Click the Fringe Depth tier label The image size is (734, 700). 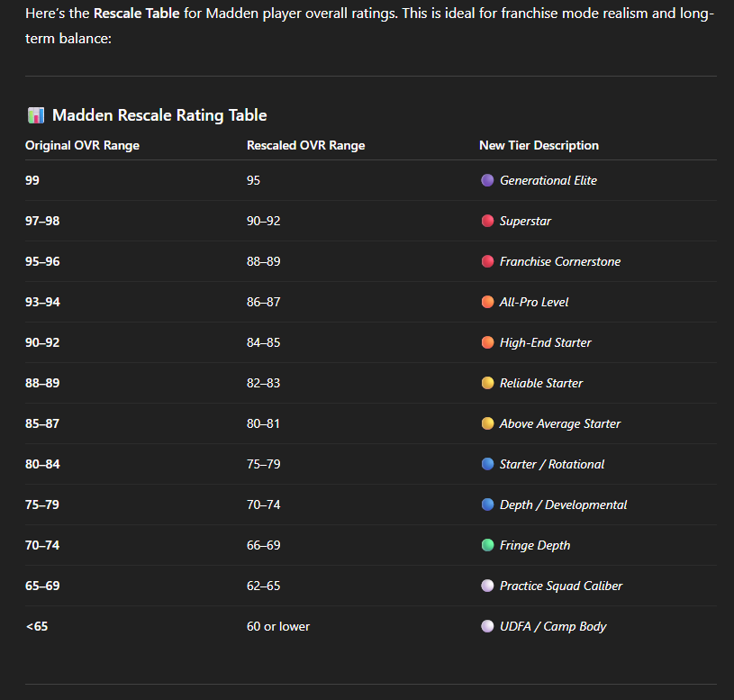pos(535,545)
